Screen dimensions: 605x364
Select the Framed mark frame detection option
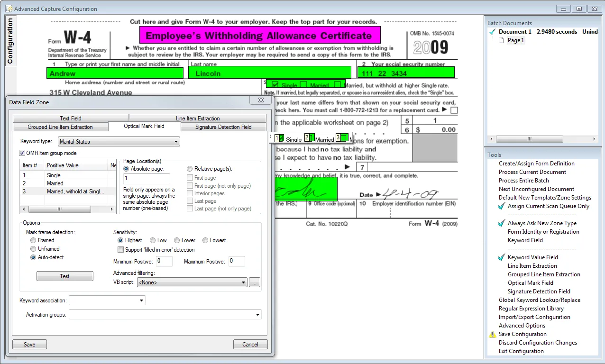pyautogui.click(x=33, y=240)
